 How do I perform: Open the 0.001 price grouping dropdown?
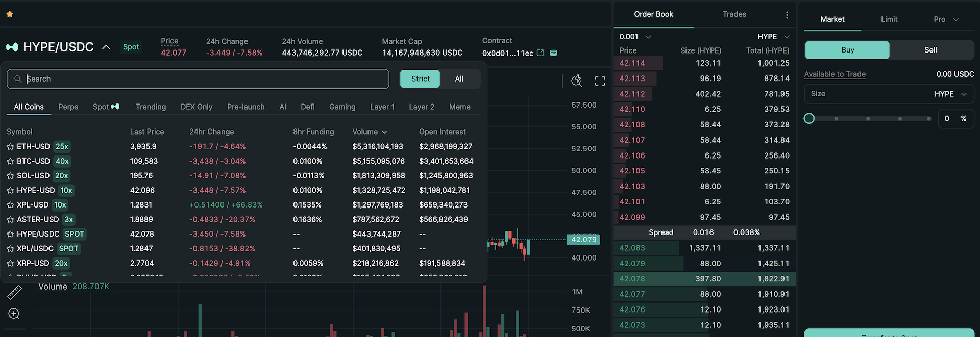click(x=635, y=37)
